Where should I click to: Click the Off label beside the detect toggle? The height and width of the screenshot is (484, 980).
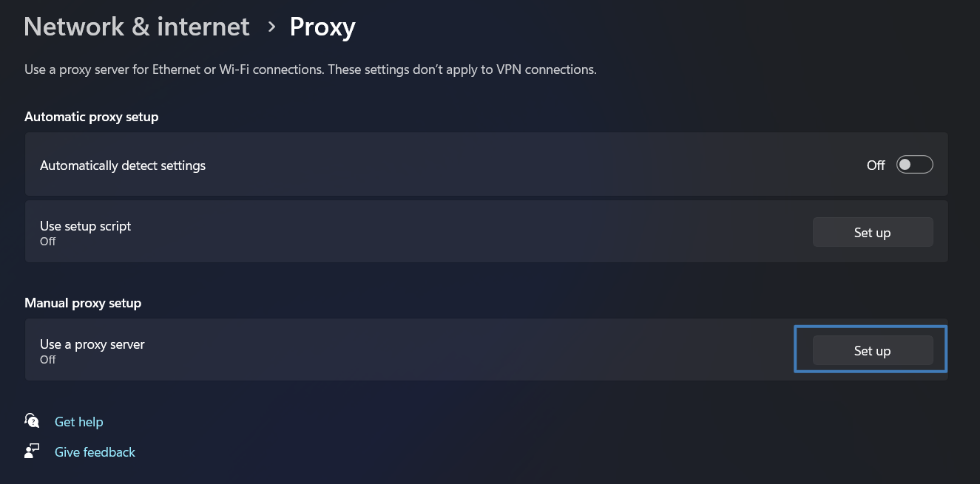(875, 166)
